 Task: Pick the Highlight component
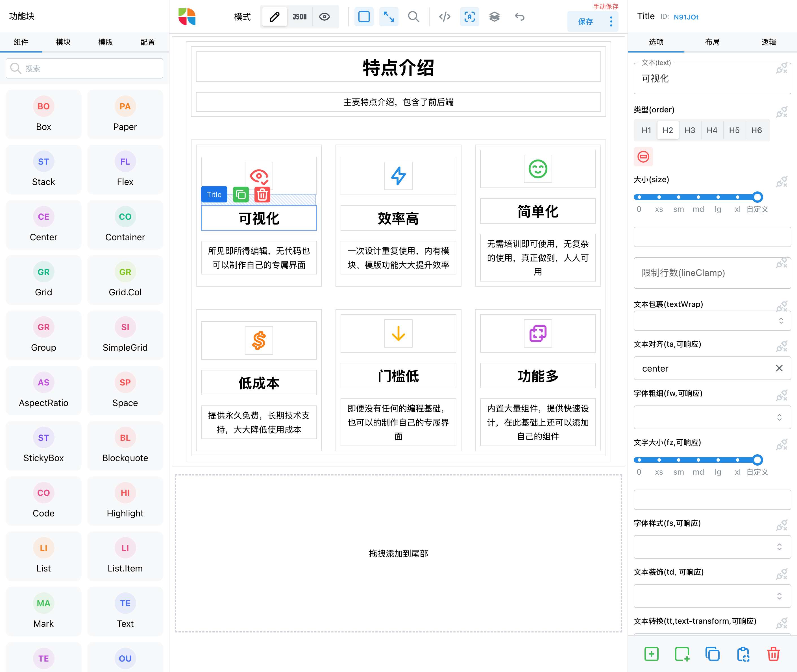click(125, 501)
